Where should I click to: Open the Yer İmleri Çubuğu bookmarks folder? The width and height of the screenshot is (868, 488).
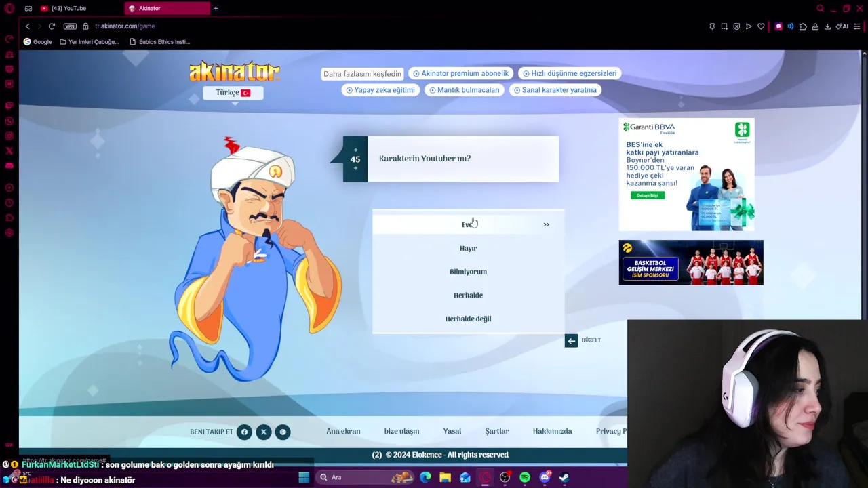(90, 41)
